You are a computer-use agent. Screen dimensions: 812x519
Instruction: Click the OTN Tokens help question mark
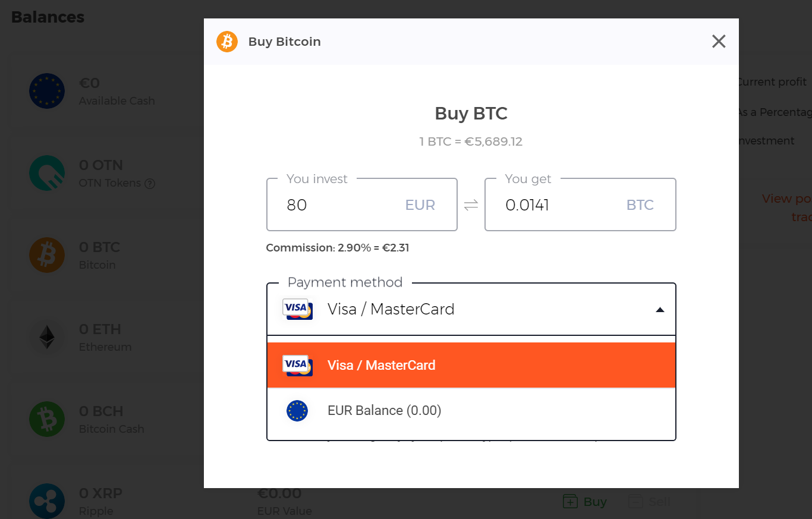coord(150,184)
